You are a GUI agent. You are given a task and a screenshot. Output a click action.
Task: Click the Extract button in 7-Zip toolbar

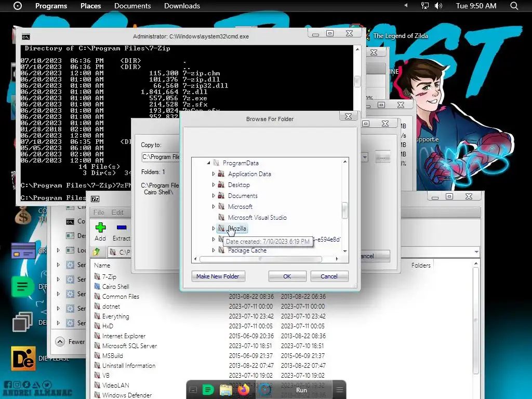point(121,232)
